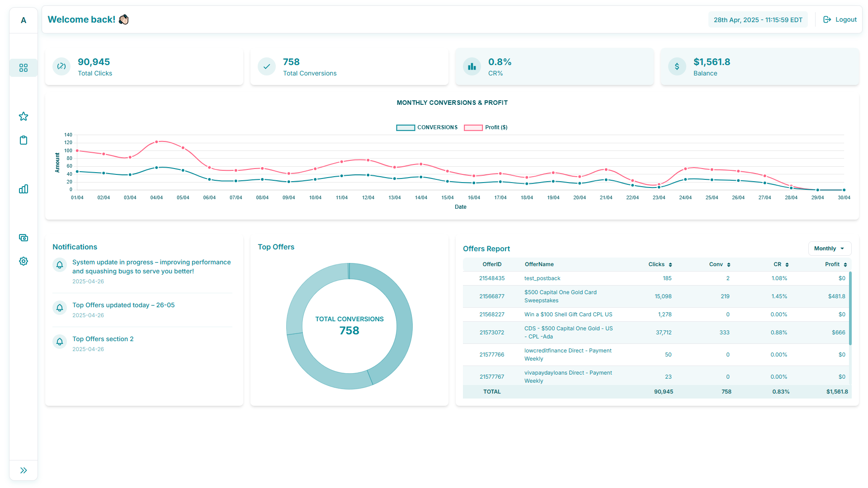868x488 pixels.
Task: Open the statistics bar chart sidebar icon
Action: (23, 189)
